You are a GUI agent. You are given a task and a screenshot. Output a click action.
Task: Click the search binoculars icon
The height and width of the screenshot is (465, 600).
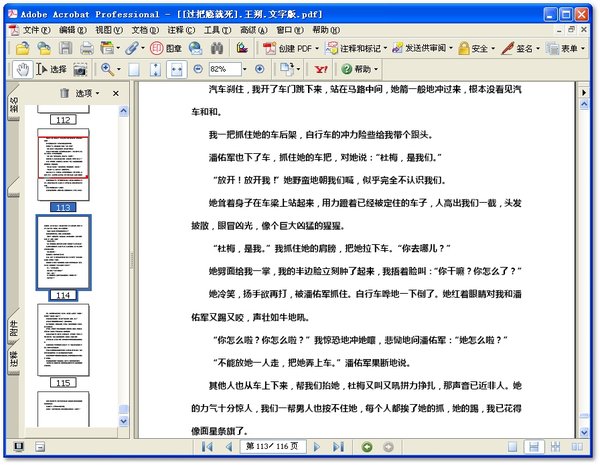coord(217,48)
